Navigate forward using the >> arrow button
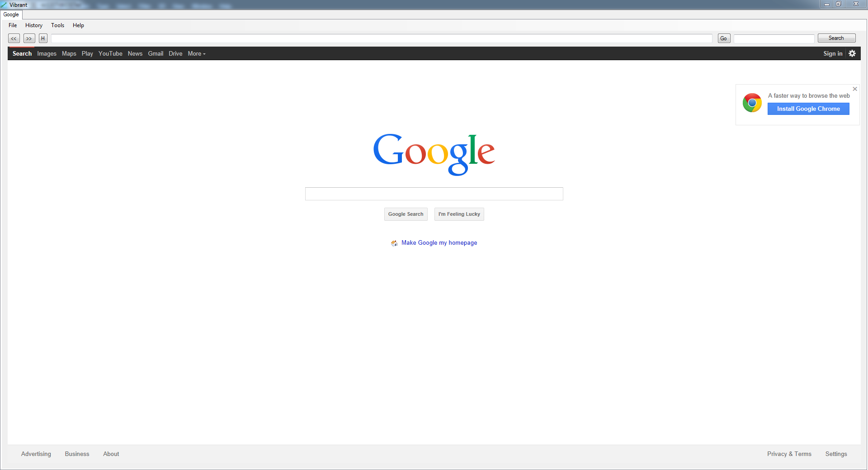The width and height of the screenshot is (868, 470). point(28,38)
